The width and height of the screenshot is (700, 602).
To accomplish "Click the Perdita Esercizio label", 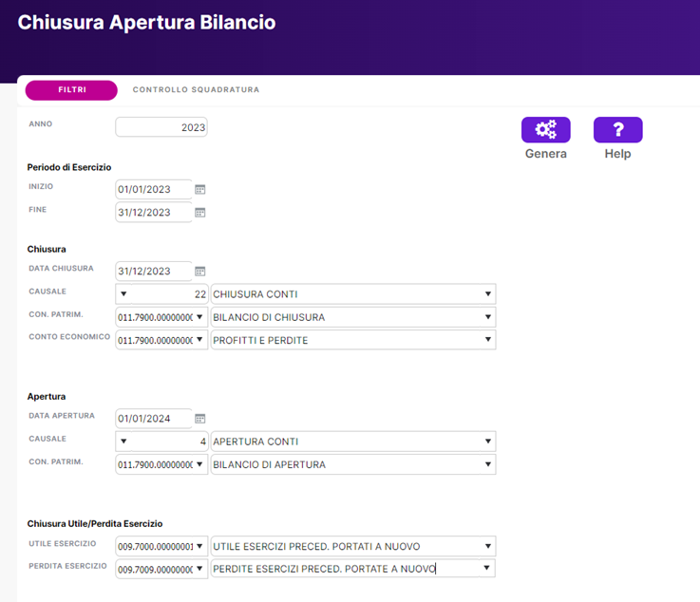I will pyautogui.click(x=67, y=566).
